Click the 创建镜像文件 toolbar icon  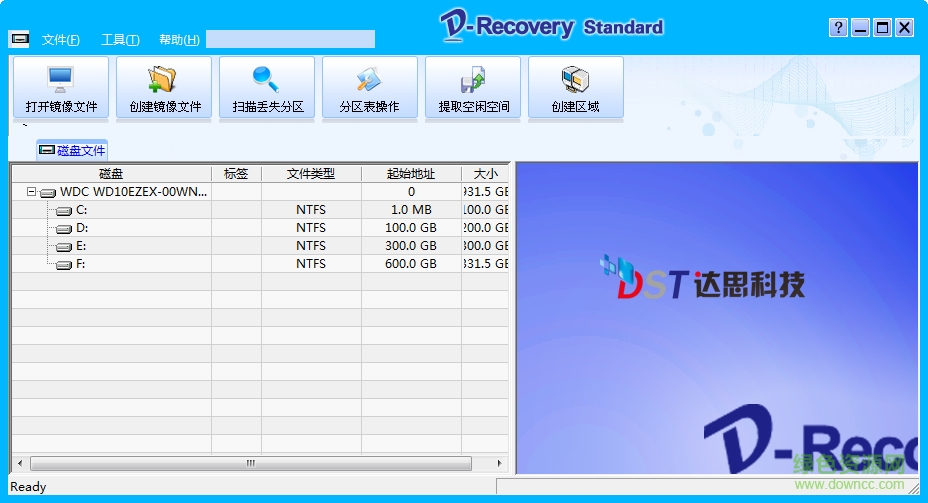[x=164, y=88]
